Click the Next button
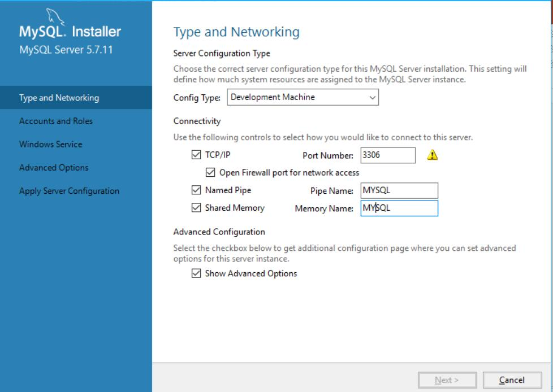This screenshot has width=553, height=392. [x=447, y=380]
